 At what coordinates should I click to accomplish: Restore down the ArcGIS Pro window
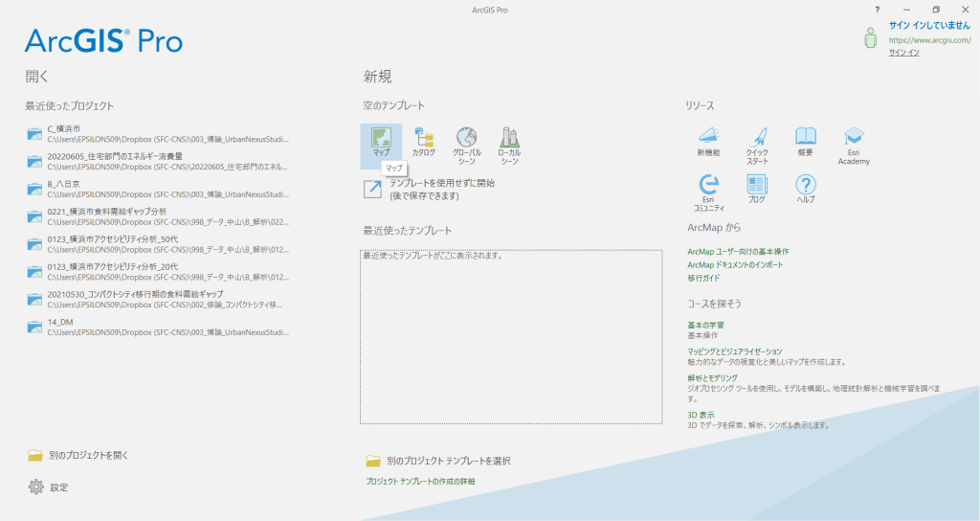click(x=936, y=10)
